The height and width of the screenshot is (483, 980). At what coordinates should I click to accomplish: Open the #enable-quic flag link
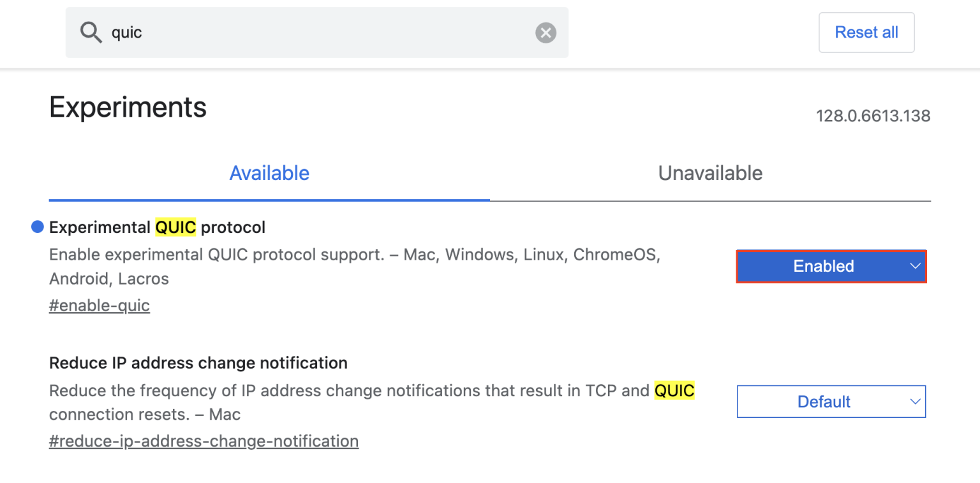[99, 305]
